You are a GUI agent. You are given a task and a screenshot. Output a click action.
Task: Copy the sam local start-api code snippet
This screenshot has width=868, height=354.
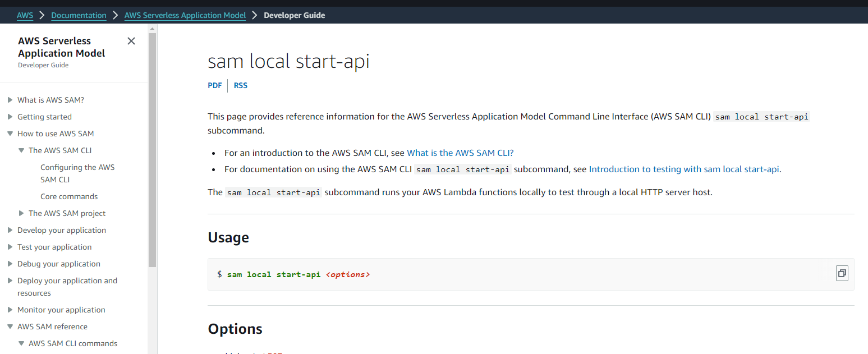(842, 274)
